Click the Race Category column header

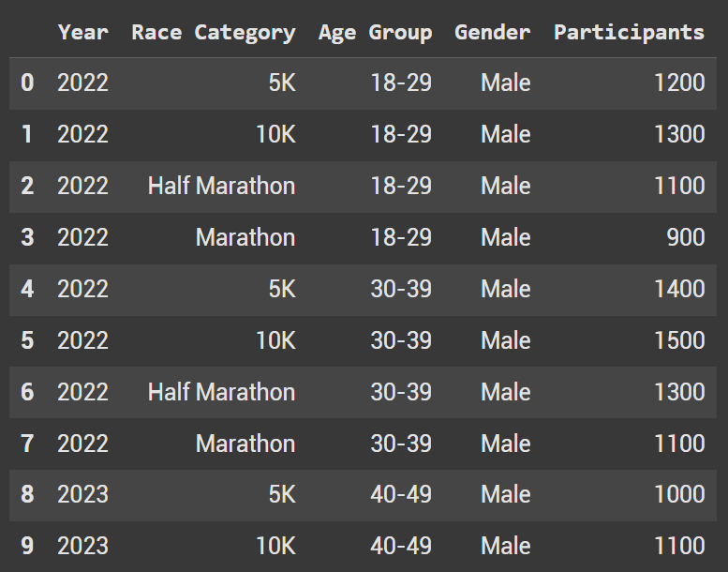tap(213, 32)
